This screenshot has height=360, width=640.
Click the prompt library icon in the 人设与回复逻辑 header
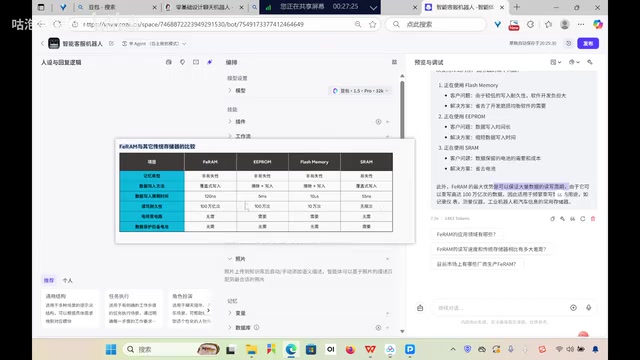(x=169, y=62)
